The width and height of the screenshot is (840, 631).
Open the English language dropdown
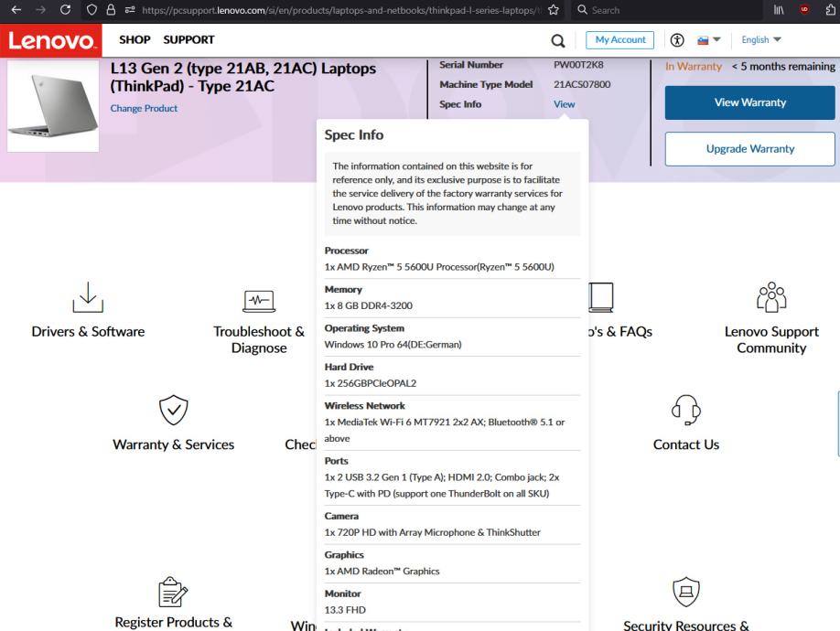(x=761, y=39)
